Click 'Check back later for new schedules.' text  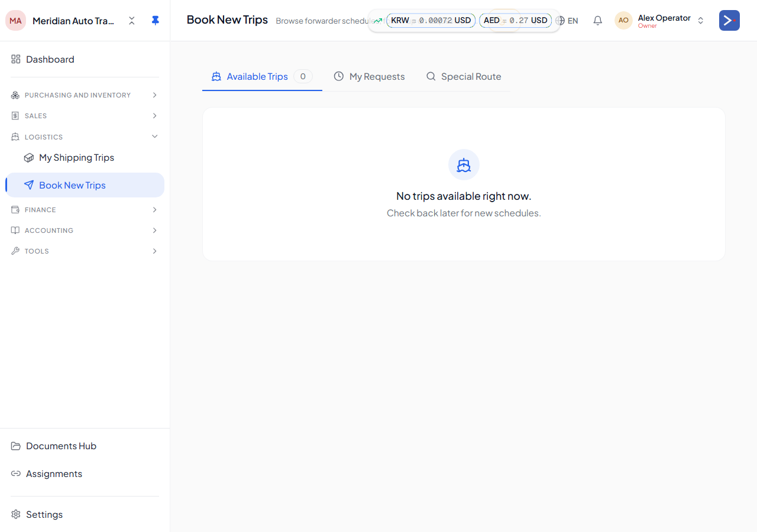[464, 213]
